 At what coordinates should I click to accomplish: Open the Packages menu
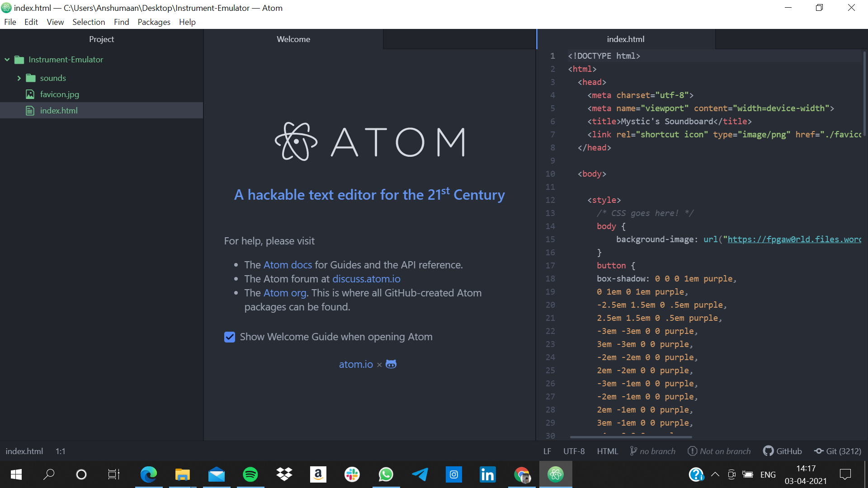[x=154, y=22]
